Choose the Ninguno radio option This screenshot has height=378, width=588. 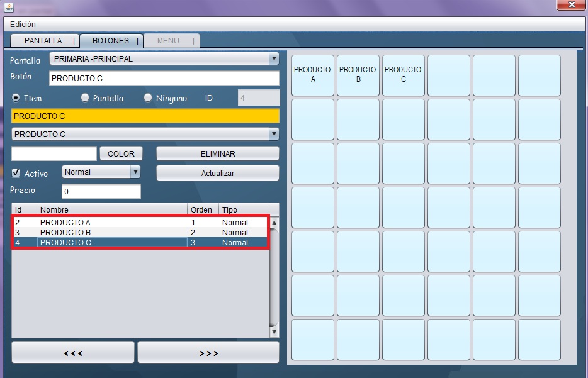(149, 98)
